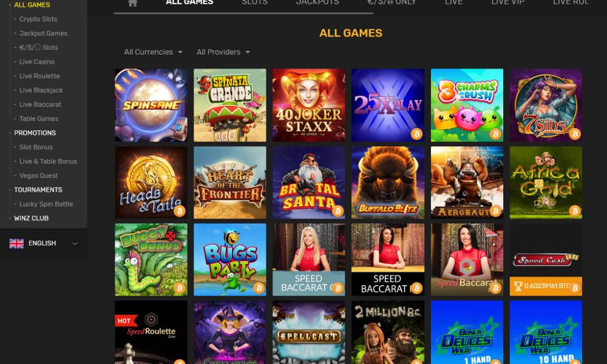607x364 pixels.
Task: Click the Bitcoin badge on 7 Sins
Action: pyautogui.click(x=575, y=134)
